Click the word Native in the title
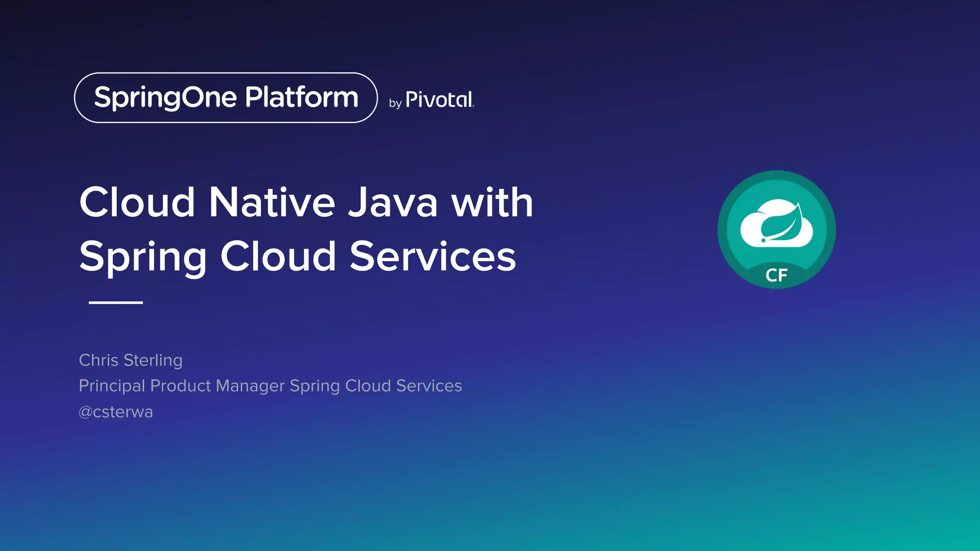This screenshot has height=551, width=980. tap(272, 202)
